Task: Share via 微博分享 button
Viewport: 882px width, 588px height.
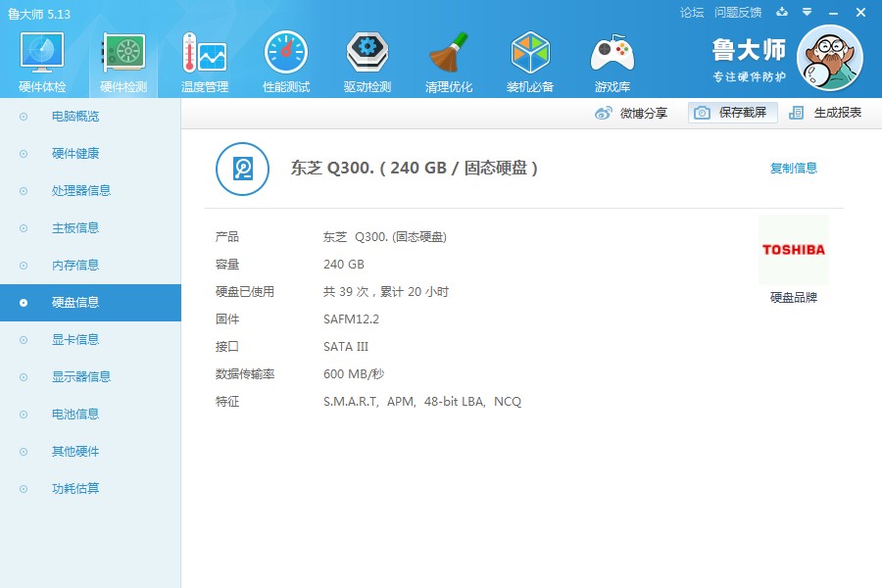Action: click(631, 113)
